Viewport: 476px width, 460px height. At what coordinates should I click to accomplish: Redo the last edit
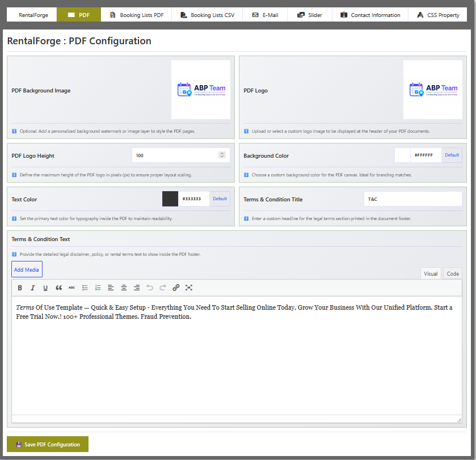coord(163,288)
